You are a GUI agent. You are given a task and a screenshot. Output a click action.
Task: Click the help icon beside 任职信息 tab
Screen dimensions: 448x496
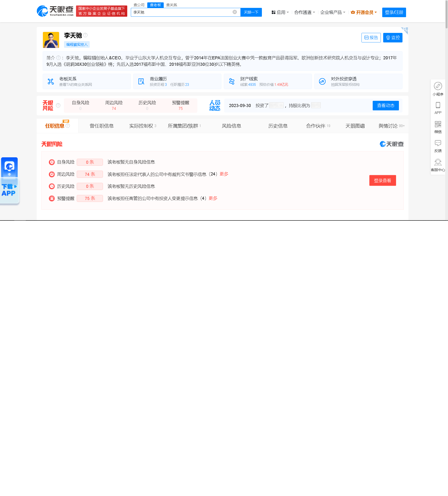pyautogui.click(x=68, y=126)
